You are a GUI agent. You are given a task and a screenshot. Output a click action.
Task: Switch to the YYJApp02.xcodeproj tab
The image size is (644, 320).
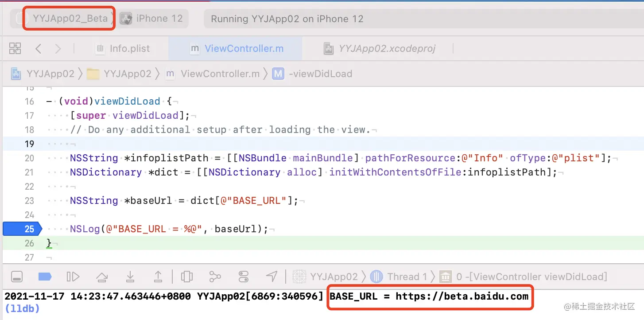387,48
